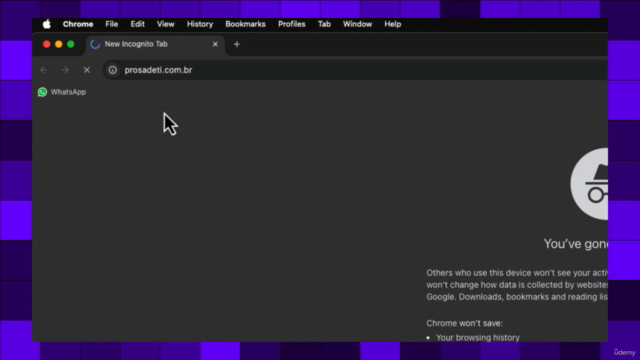Click the "Your browsing history" bullet

coord(478,338)
